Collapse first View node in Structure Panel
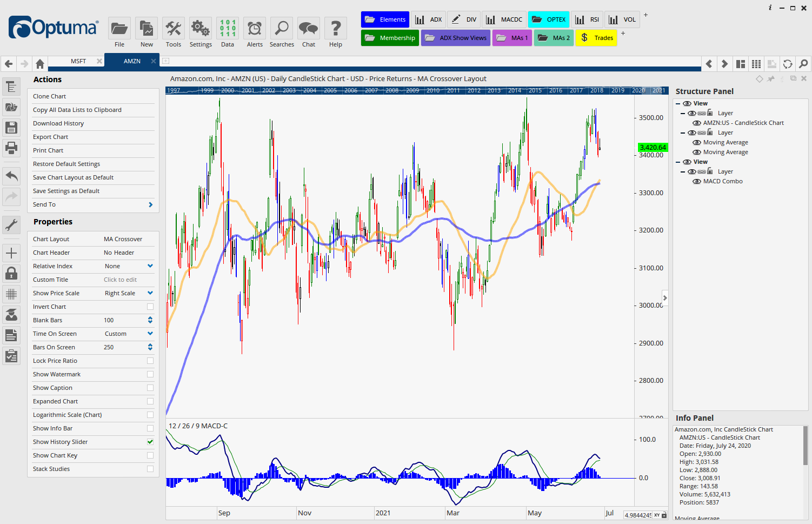Image resolution: width=812 pixels, height=524 pixels. (677, 103)
